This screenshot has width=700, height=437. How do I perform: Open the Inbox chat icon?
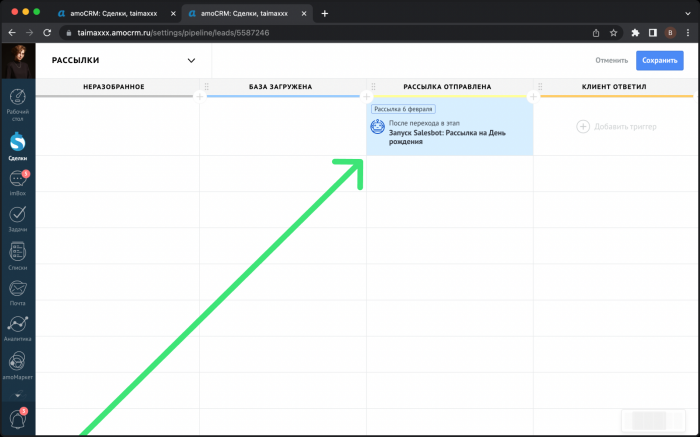pyautogui.click(x=17, y=180)
